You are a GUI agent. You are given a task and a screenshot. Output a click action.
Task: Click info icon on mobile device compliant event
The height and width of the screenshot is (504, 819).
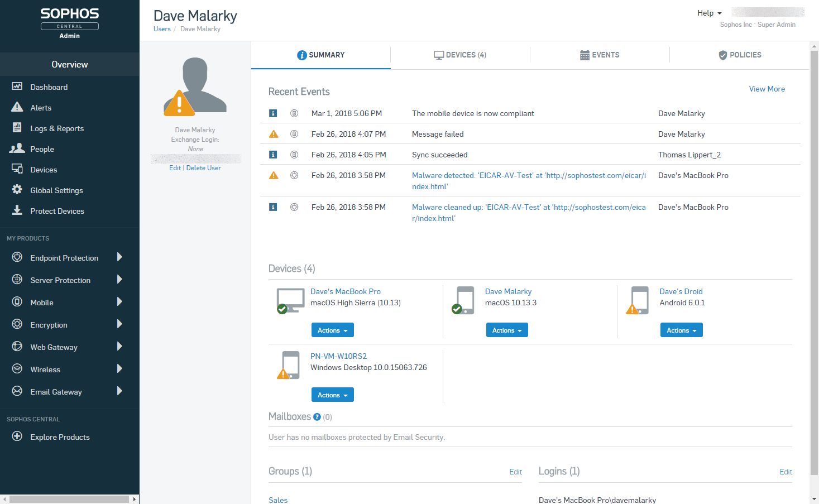273,113
